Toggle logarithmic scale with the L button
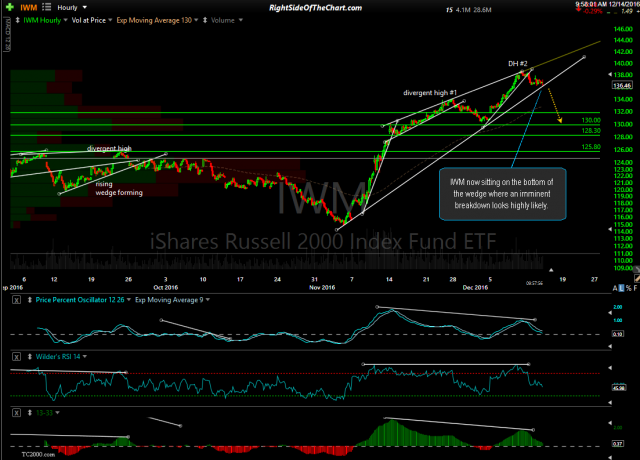The image size is (640, 460). tap(622, 288)
